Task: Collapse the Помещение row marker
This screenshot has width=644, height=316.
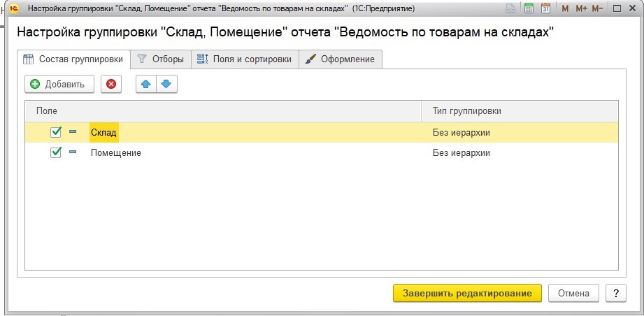Action: tap(73, 152)
